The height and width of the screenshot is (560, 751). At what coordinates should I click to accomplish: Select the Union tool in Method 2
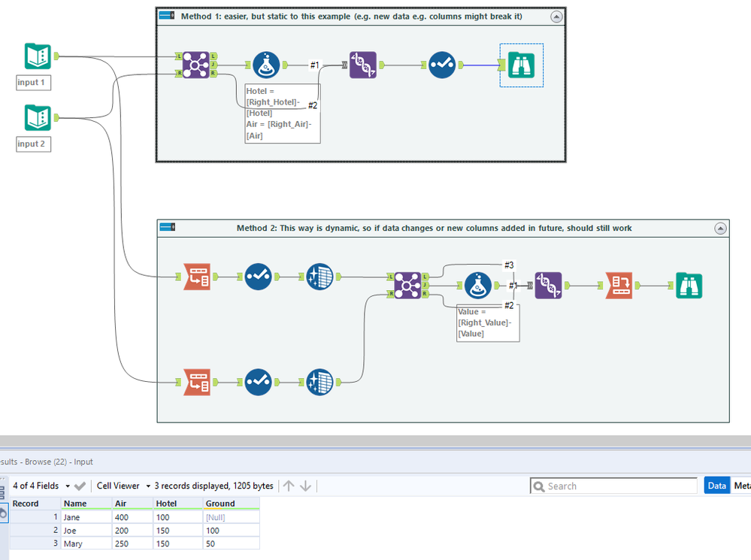548,286
